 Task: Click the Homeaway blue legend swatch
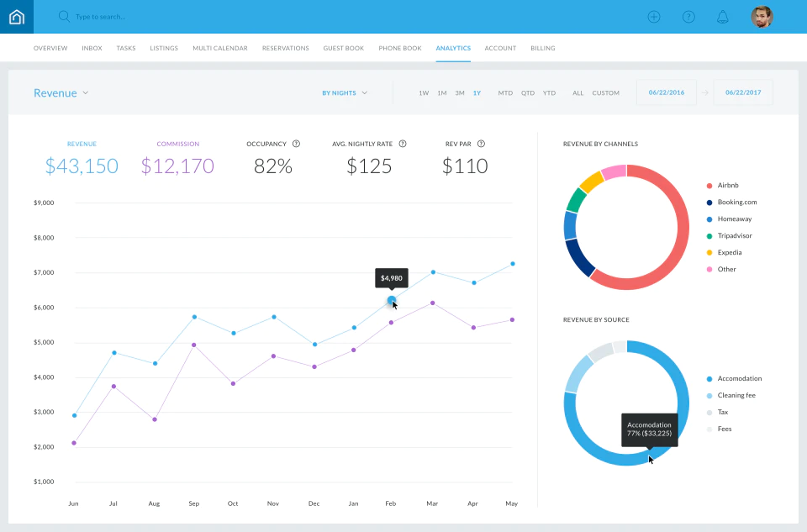709,219
